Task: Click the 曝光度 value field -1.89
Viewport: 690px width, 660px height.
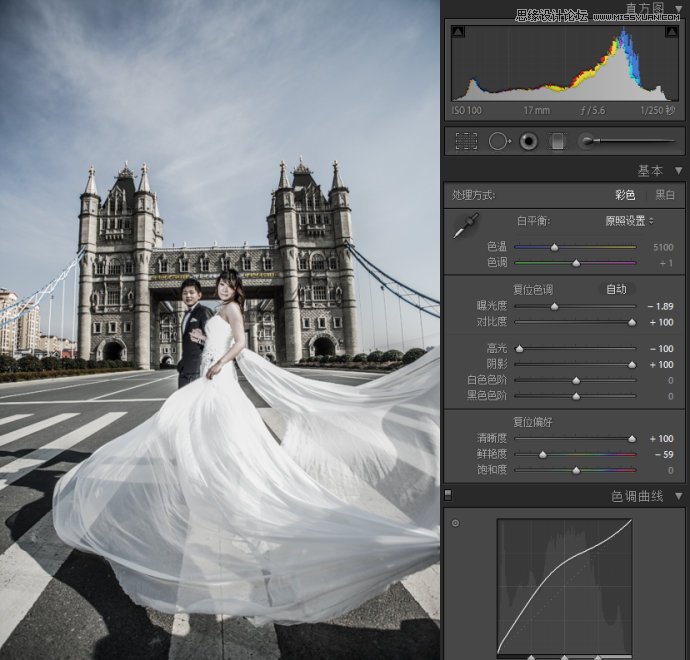Action: pyautogui.click(x=661, y=306)
